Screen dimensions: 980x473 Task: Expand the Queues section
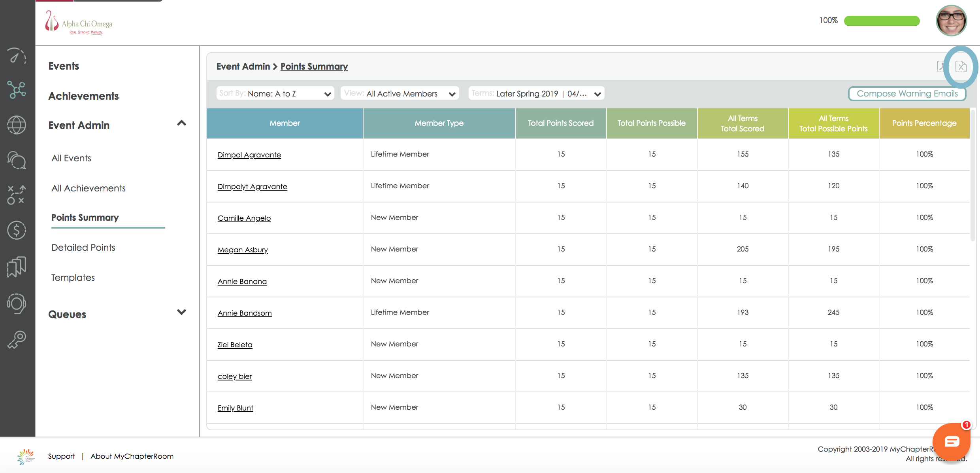(x=181, y=312)
